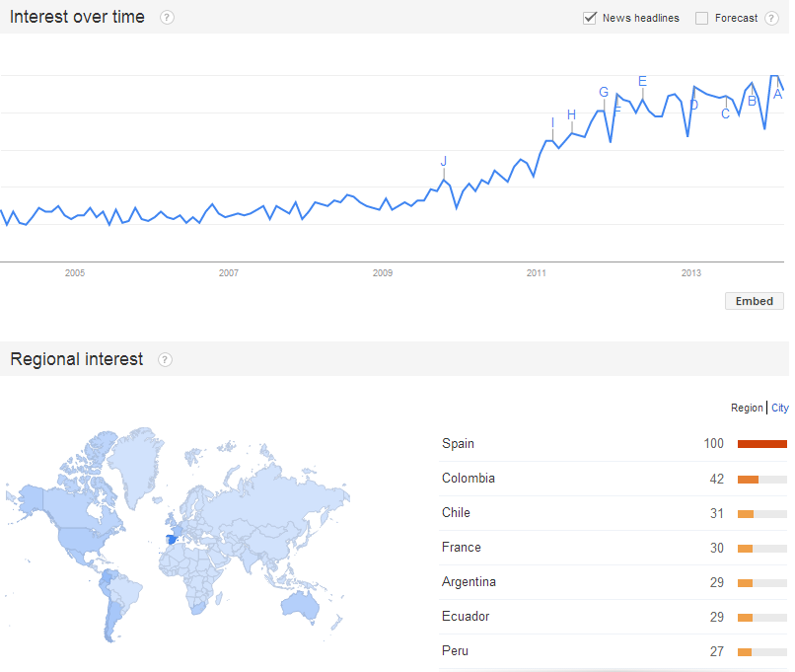Click the red Spain interest bar

[761, 444]
